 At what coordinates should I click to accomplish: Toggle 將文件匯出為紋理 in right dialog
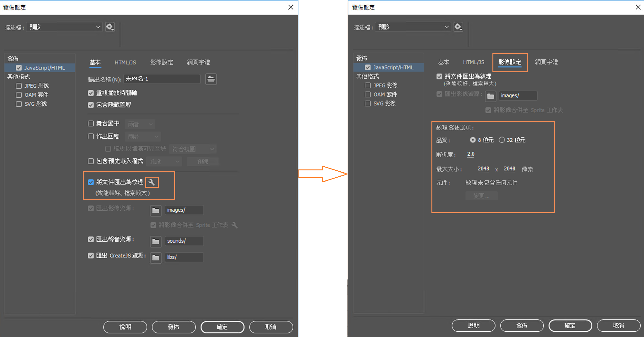coord(439,76)
